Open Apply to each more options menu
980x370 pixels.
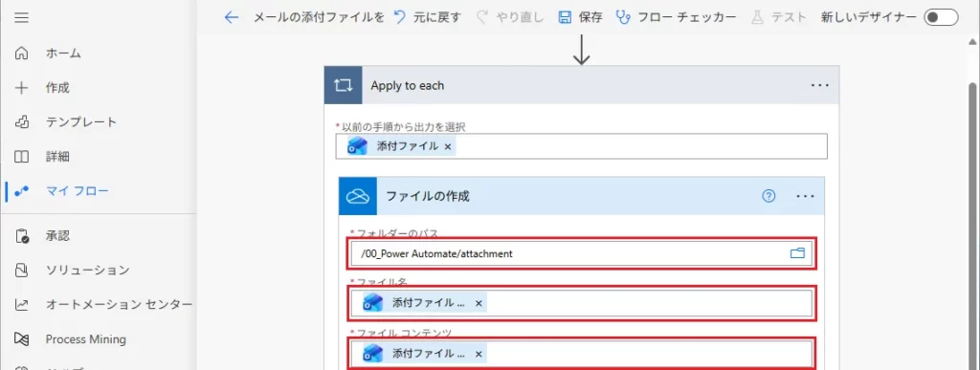[x=820, y=85]
